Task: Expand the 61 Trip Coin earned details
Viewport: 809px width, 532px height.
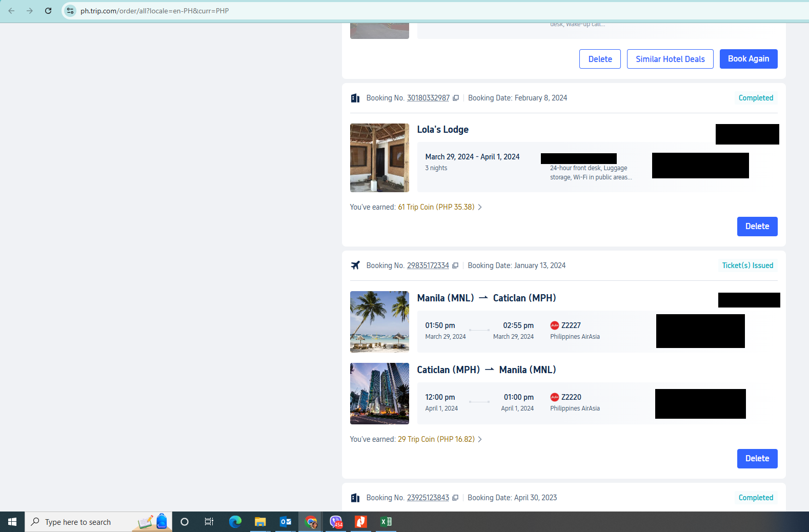Action: point(440,207)
